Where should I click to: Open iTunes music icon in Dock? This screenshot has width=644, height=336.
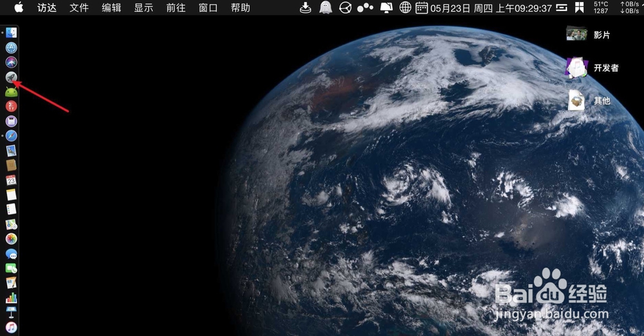(11, 328)
